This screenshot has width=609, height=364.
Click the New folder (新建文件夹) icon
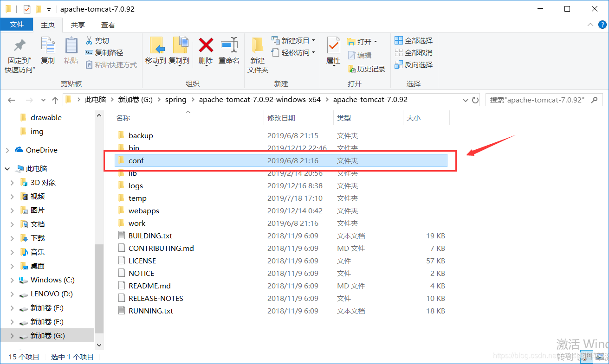258,45
